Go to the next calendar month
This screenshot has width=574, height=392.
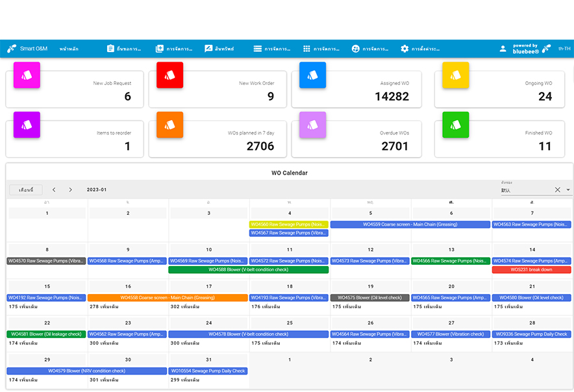pos(70,190)
